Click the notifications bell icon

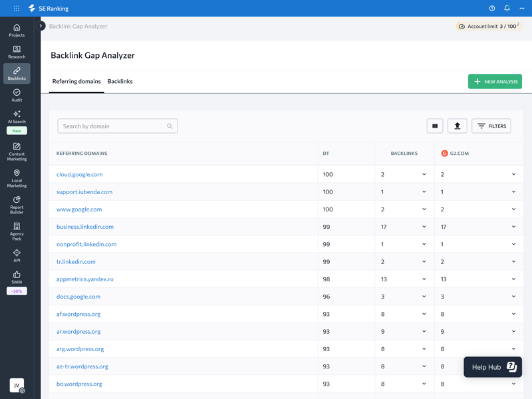(507, 9)
